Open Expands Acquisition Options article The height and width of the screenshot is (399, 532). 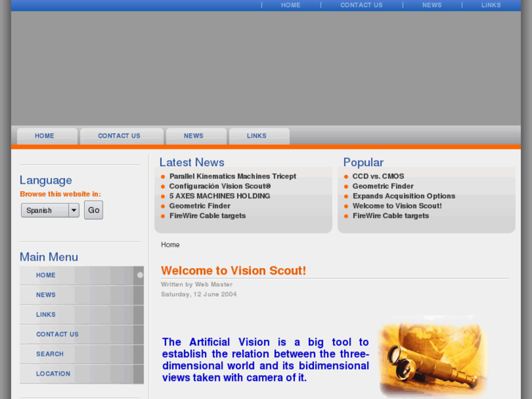[x=404, y=196]
